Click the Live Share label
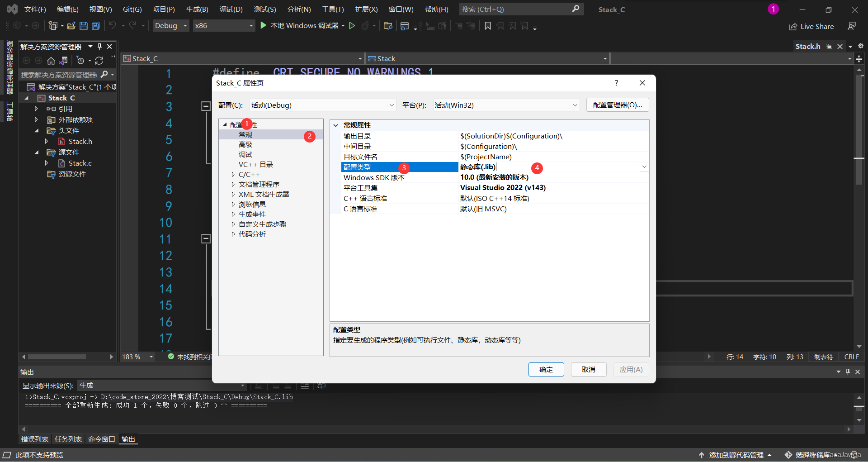868x462 pixels. click(817, 27)
